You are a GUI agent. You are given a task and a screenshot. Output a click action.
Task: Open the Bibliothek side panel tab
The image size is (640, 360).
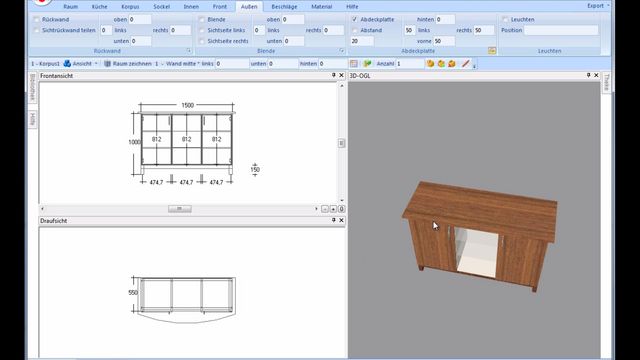click(x=33, y=88)
